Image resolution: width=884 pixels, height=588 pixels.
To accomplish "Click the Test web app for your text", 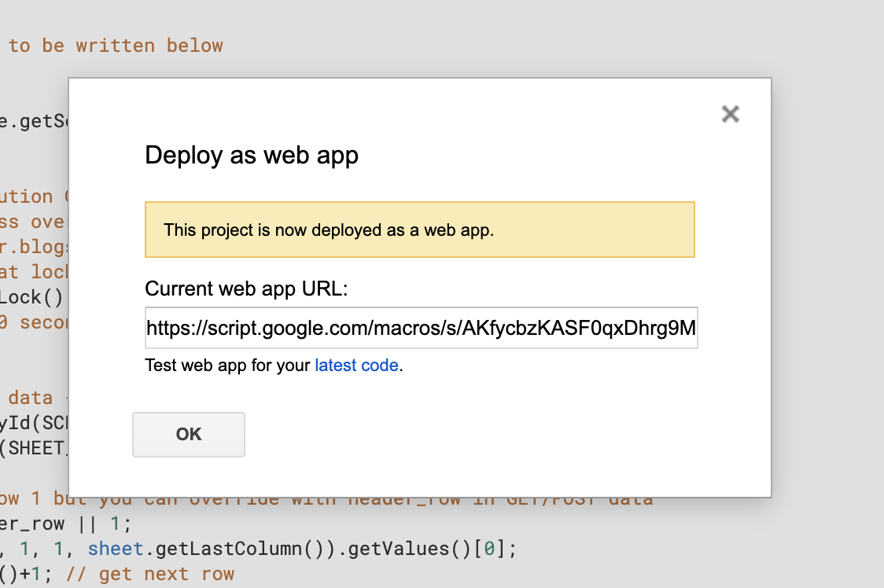I will pyautogui.click(x=228, y=366).
